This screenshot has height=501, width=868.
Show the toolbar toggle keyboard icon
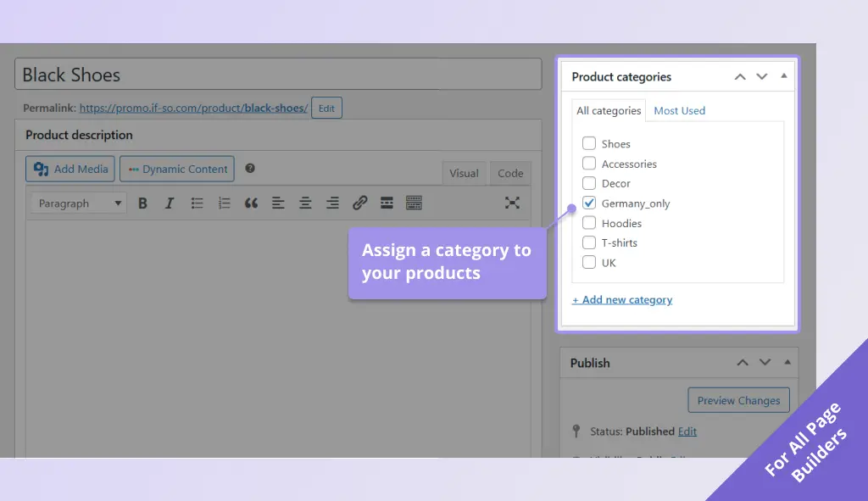pyautogui.click(x=414, y=203)
